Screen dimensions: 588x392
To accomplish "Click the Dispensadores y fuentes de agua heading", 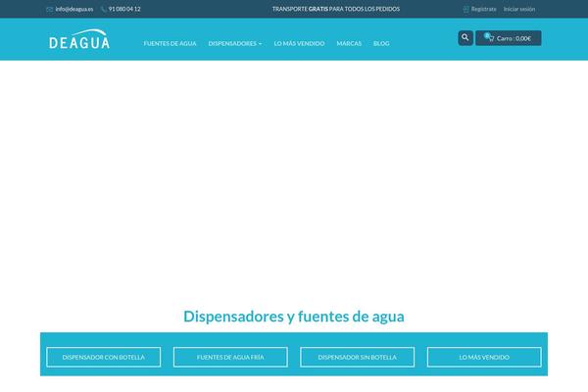I will pyautogui.click(x=294, y=317).
